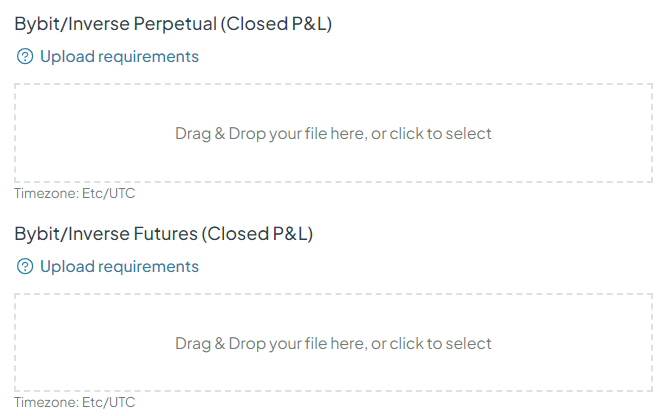Click the dashed border upload area for Perpetual
This screenshot has width=664, height=416.
coord(333,133)
